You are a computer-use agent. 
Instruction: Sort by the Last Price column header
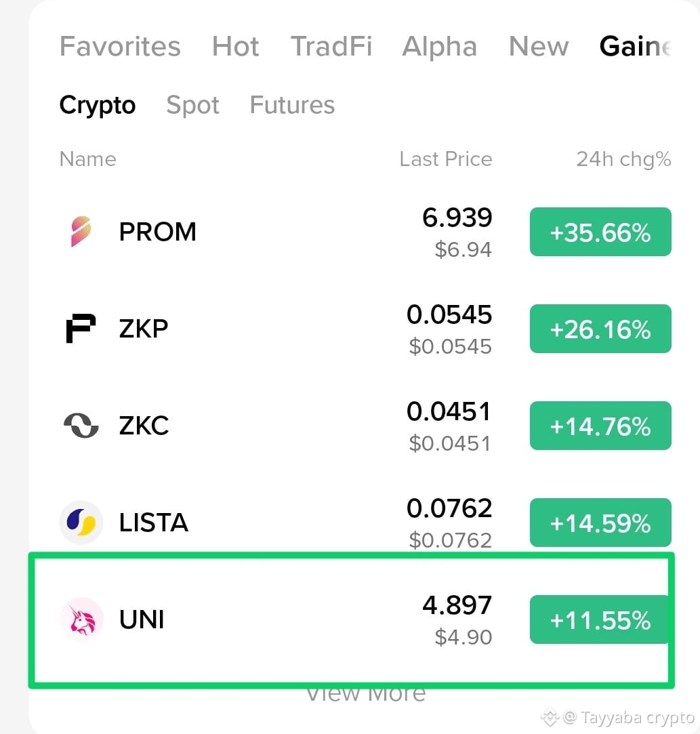click(446, 159)
